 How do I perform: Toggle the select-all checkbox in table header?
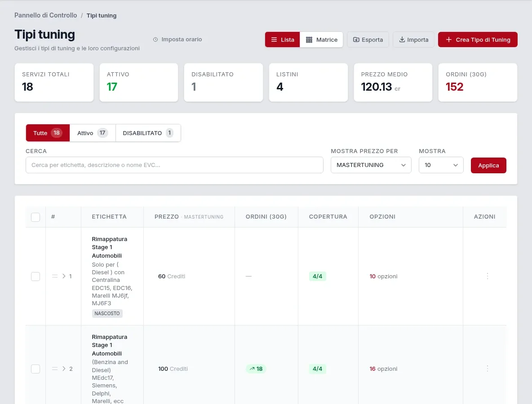[35, 217]
